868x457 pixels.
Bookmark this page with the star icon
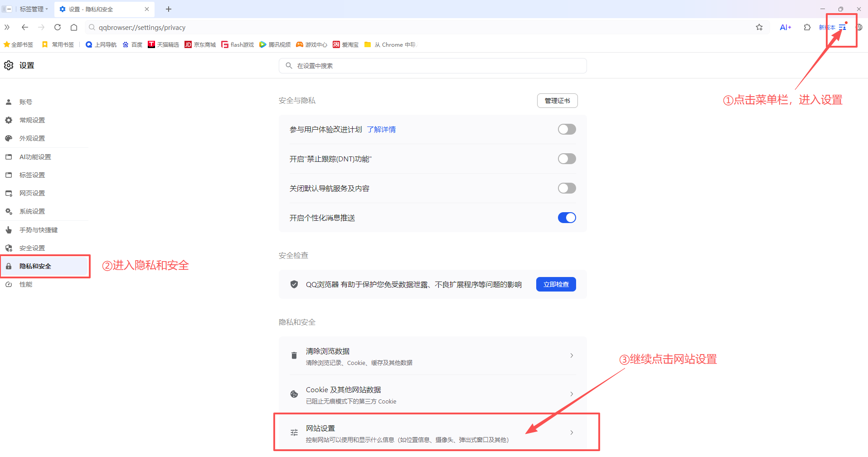(x=759, y=27)
